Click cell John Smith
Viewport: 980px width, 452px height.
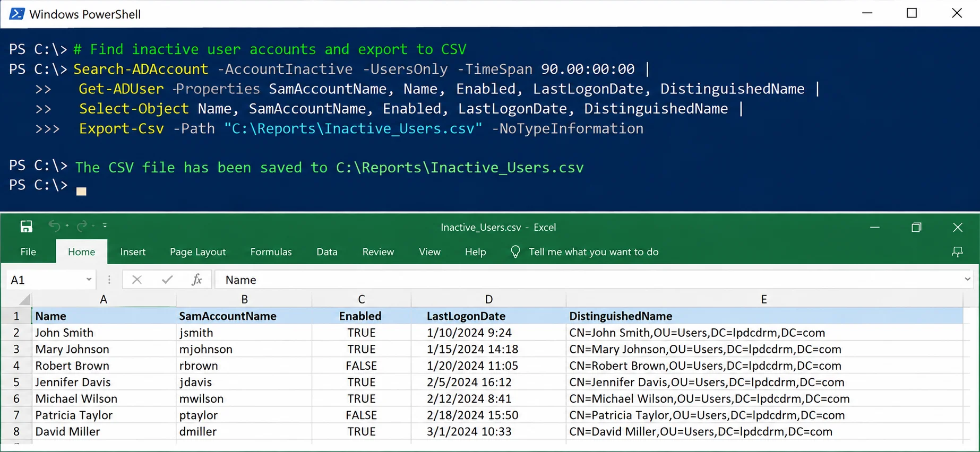[104, 333]
